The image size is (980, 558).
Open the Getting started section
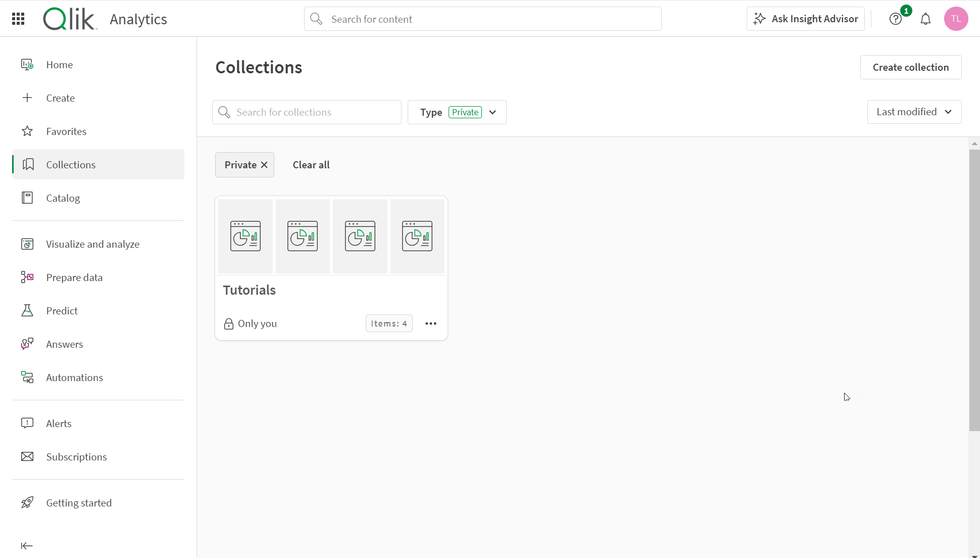click(79, 502)
